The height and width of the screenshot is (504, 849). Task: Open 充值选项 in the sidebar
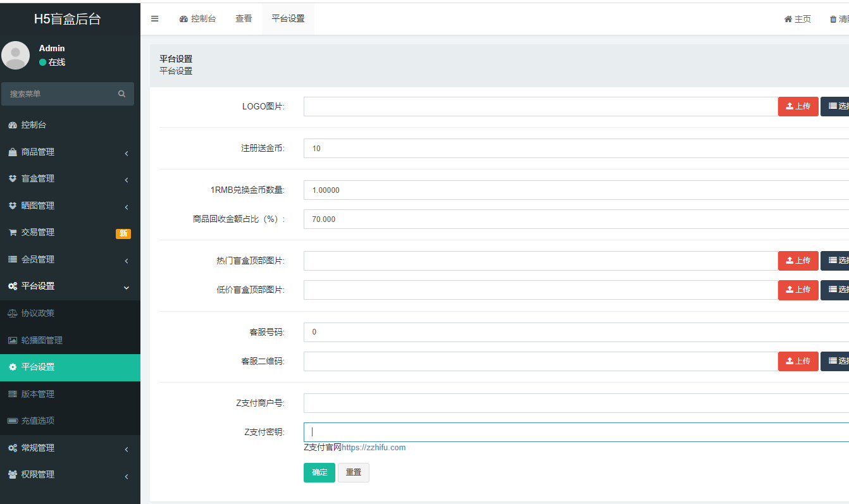(38, 421)
